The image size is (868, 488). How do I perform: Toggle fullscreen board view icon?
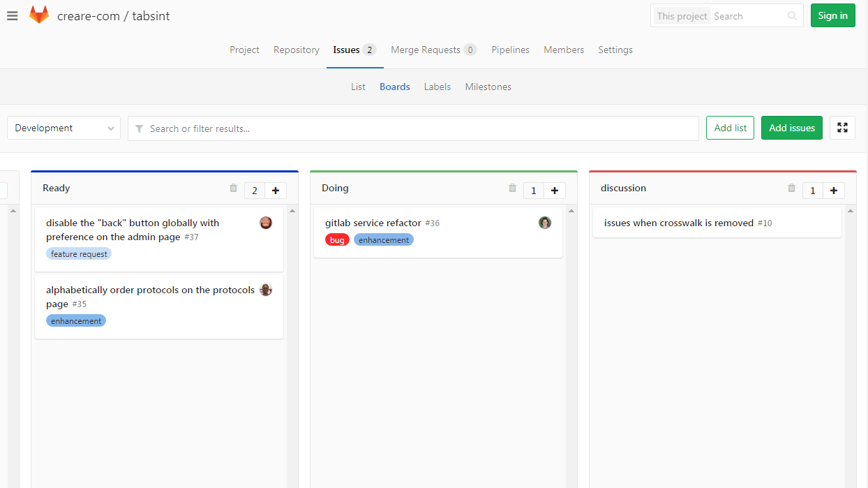(842, 128)
